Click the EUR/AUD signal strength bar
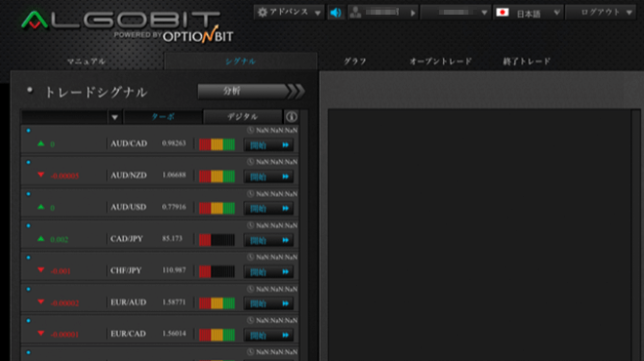 [x=217, y=303]
